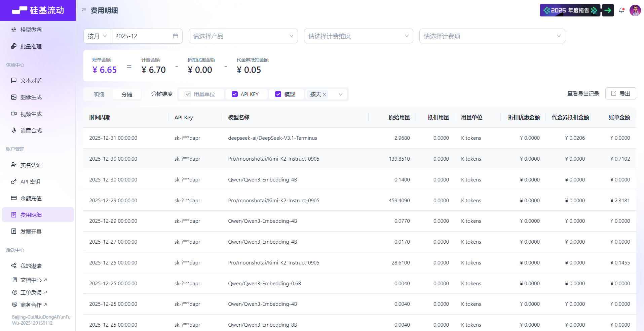Viewport: 644px width, 331px height.
Task: Click the 时间周期 column header
Action: click(x=100, y=117)
